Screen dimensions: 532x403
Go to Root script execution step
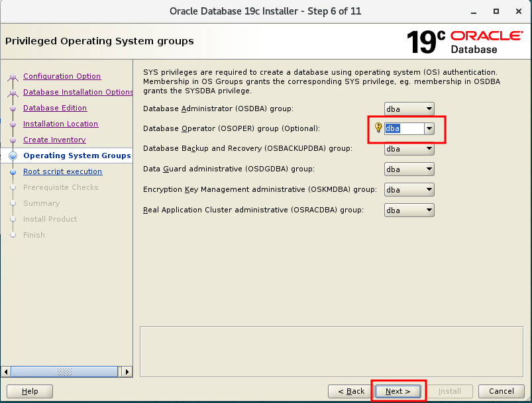62,171
